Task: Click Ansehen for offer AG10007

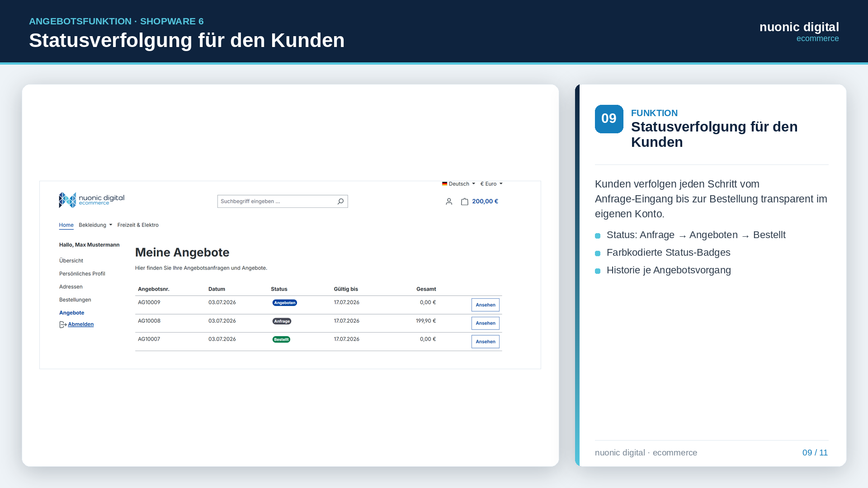Action: 486,342
